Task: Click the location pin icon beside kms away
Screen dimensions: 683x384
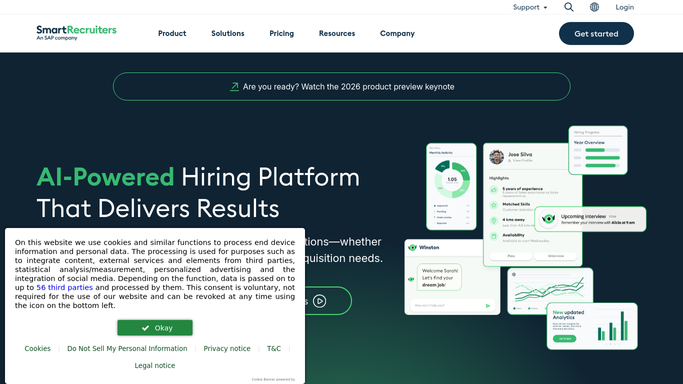Action: pos(494,221)
